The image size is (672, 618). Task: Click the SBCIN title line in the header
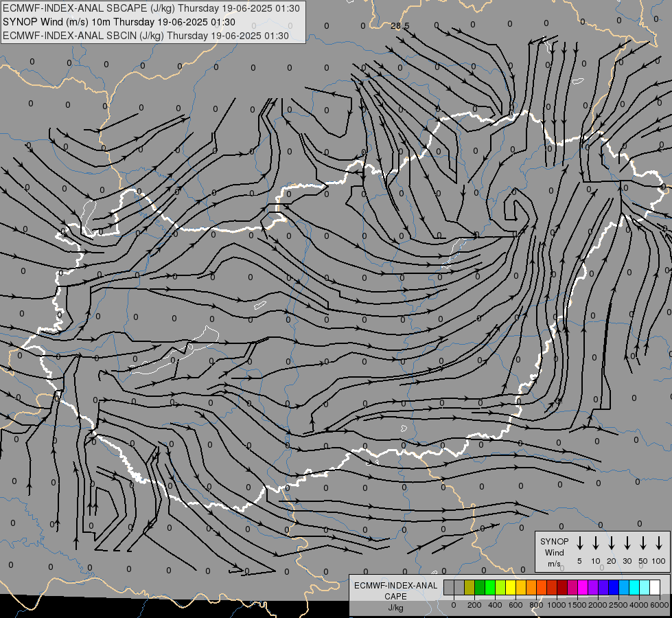pos(146,36)
